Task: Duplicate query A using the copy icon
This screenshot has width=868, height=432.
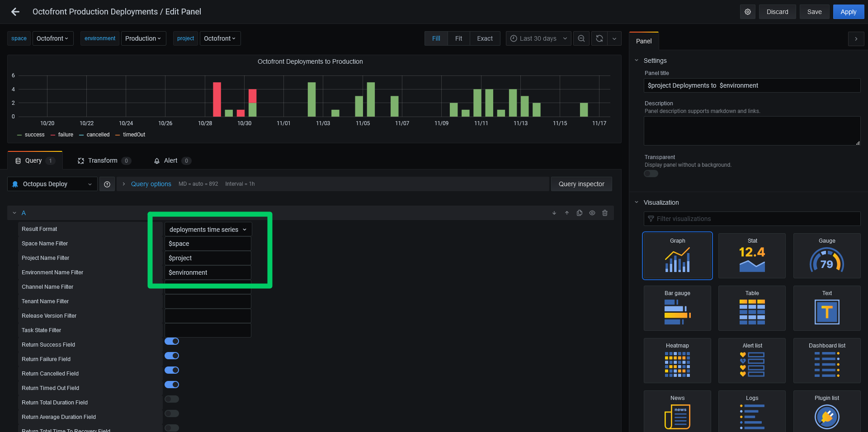Action: 580,213
